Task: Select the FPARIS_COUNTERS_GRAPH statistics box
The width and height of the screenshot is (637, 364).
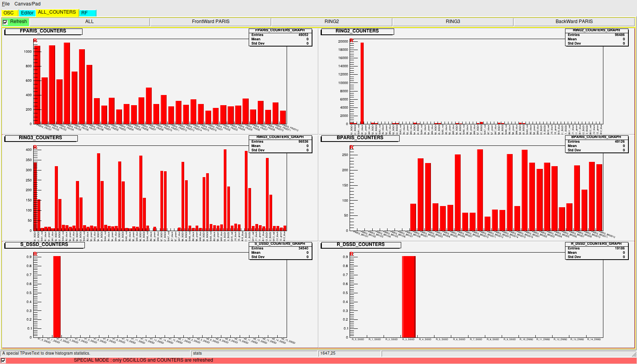Action: coord(280,37)
